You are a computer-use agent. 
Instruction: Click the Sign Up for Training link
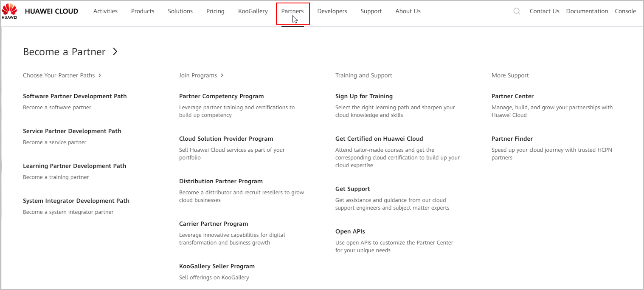[x=364, y=96]
